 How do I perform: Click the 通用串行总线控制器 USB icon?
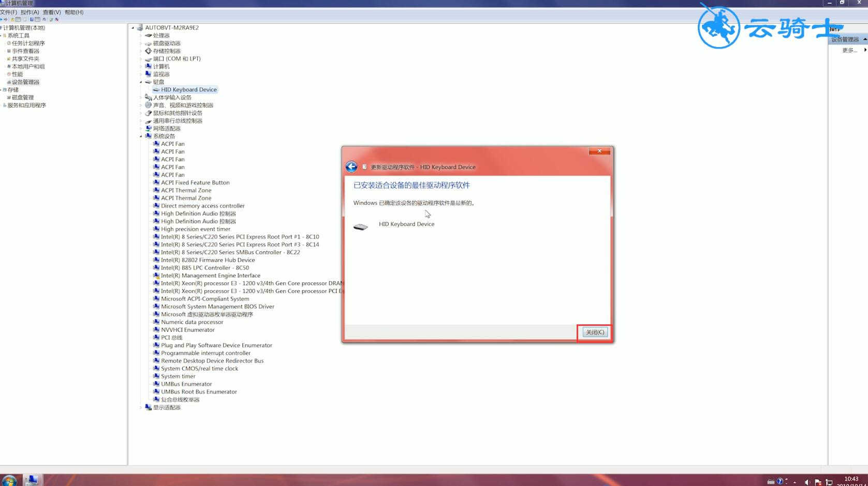(148, 121)
